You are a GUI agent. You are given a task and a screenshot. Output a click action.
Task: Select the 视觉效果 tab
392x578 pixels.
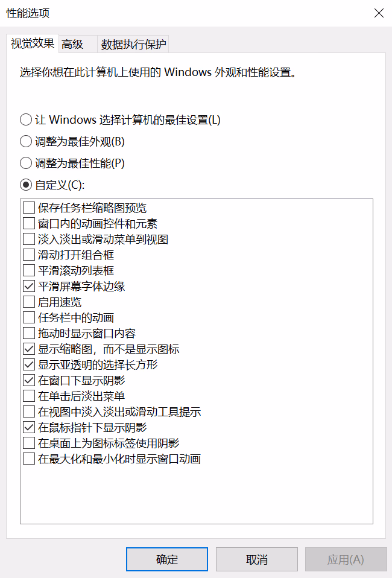click(33, 43)
